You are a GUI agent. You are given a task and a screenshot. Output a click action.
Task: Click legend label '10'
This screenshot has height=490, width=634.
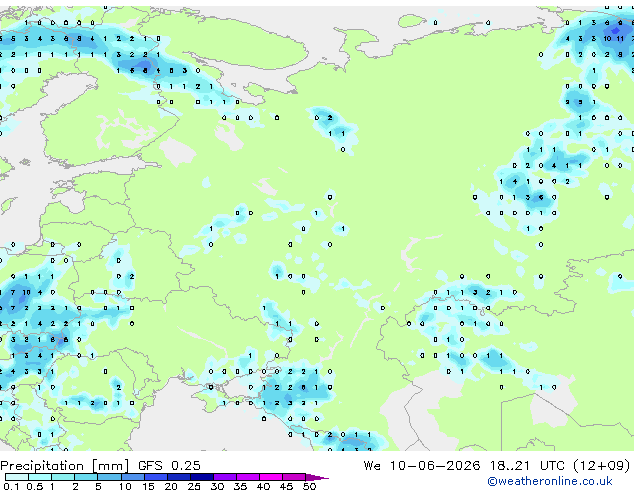coord(125,486)
